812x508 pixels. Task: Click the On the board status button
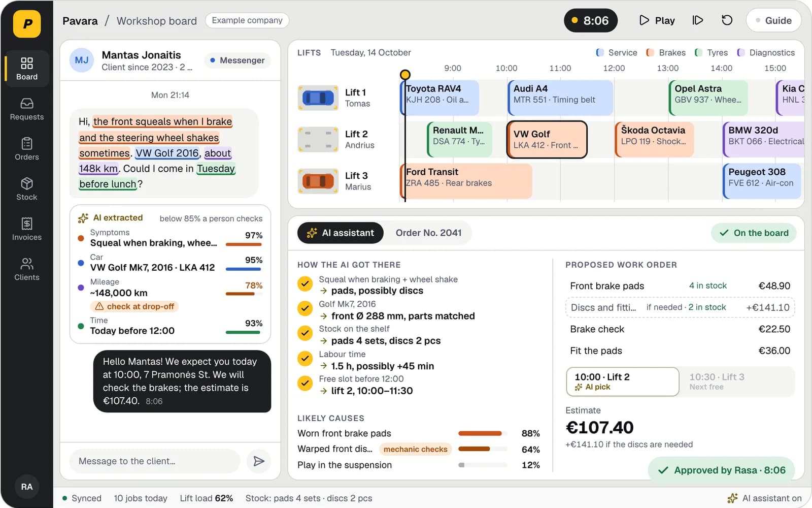click(x=754, y=233)
